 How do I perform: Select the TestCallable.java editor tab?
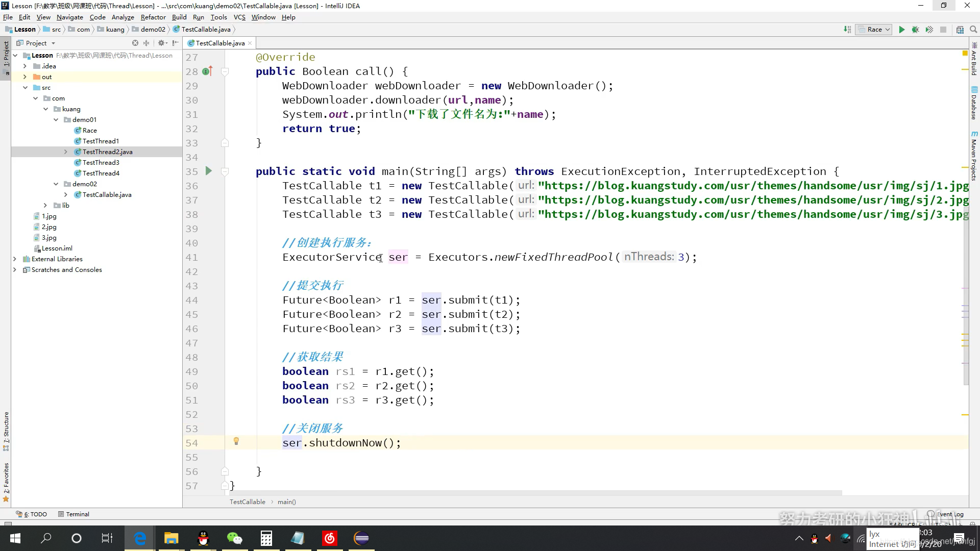click(x=220, y=43)
